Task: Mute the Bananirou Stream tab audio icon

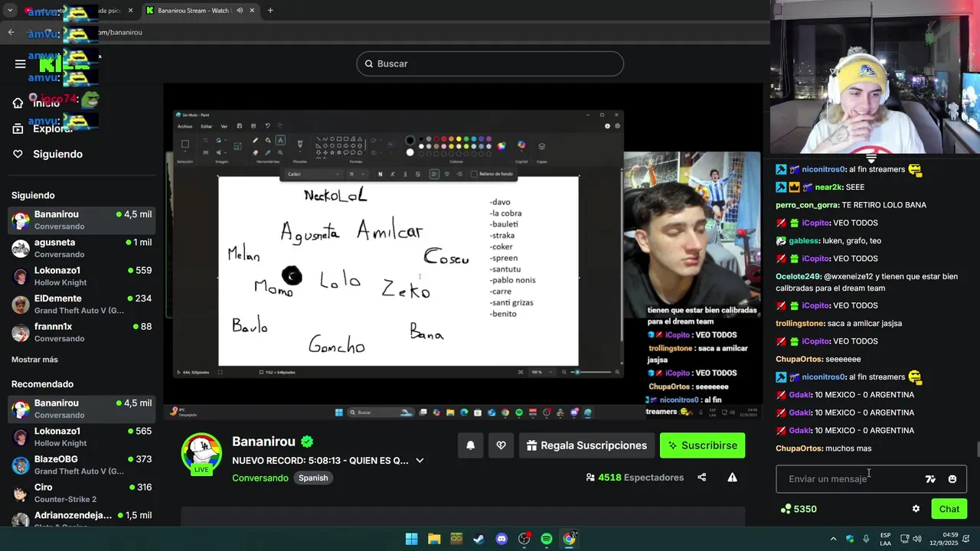Action: [x=240, y=11]
